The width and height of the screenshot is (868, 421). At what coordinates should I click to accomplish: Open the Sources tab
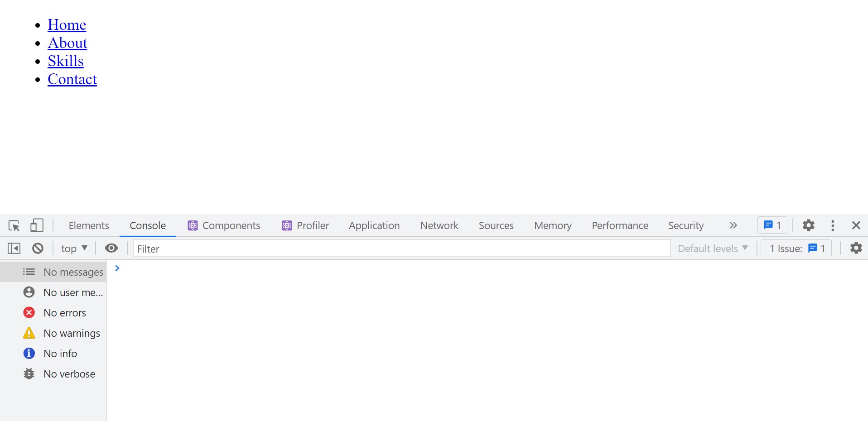496,225
